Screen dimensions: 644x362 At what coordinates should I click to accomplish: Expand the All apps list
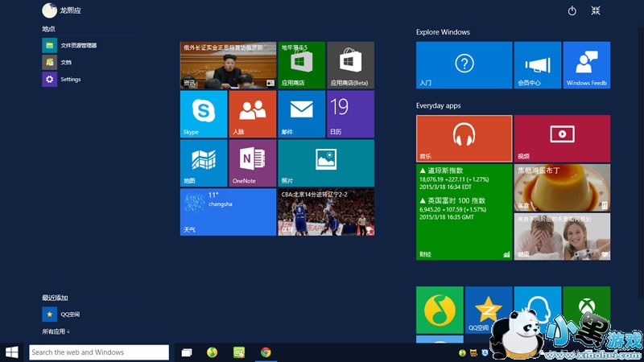pos(56,331)
